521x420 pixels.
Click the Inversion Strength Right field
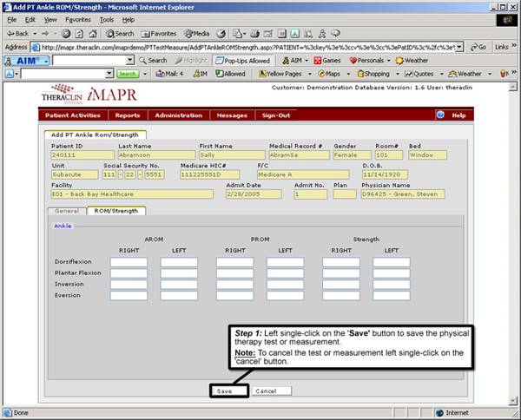pyautogui.click(x=341, y=285)
